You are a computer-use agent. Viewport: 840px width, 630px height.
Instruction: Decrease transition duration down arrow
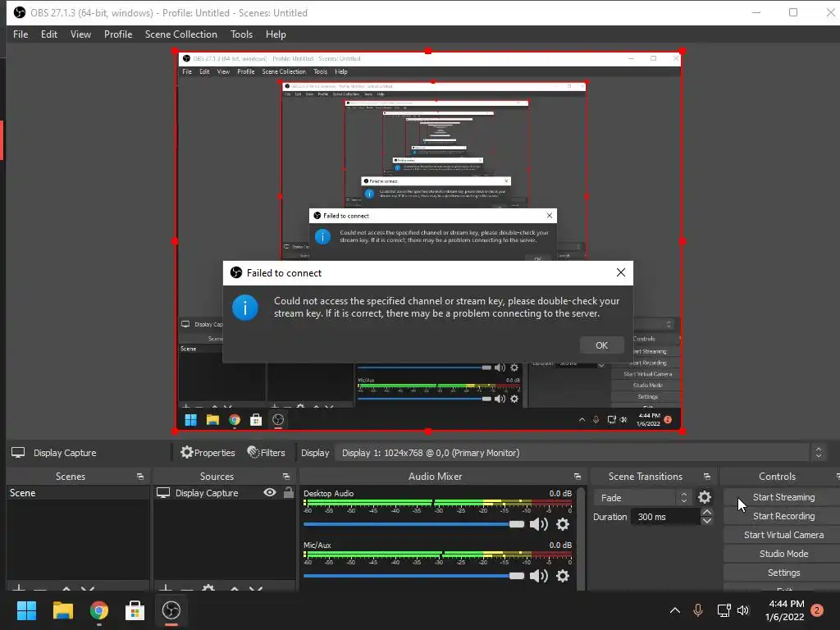[706, 521]
